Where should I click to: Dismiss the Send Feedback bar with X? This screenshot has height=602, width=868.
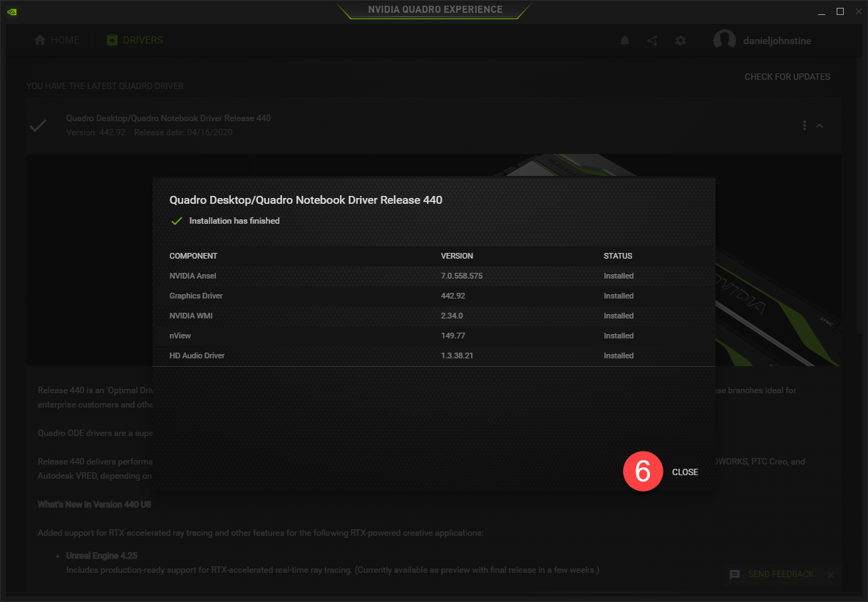point(830,574)
